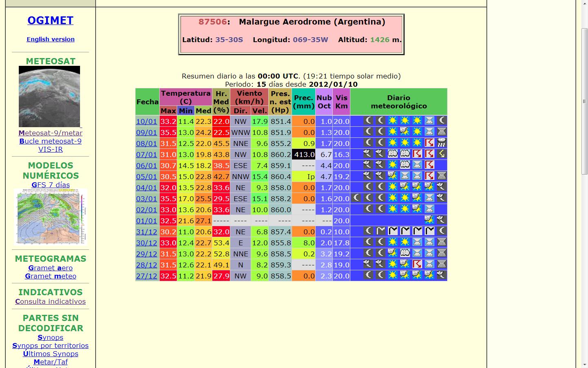Click the dark grey haze symbol in the 31/12 row
This screenshot has width=588, height=368.
tap(380, 231)
